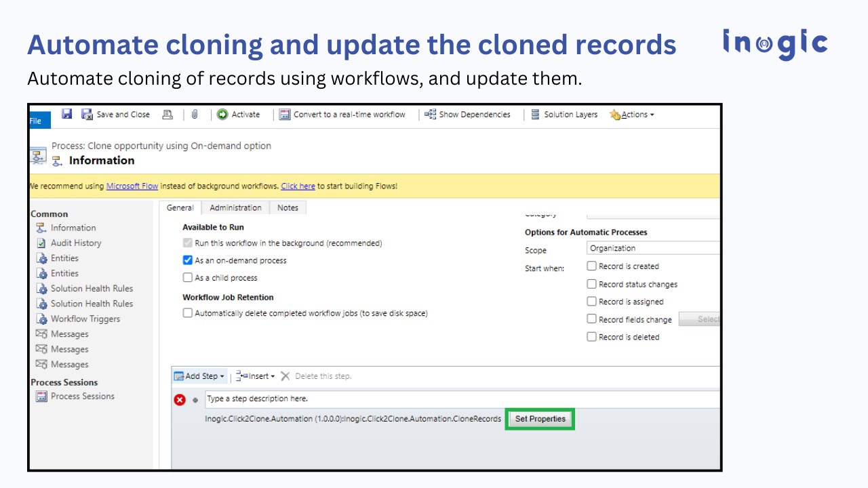Click the paperclip attach icon
This screenshot has width=868, height=488.
[195, 115]
